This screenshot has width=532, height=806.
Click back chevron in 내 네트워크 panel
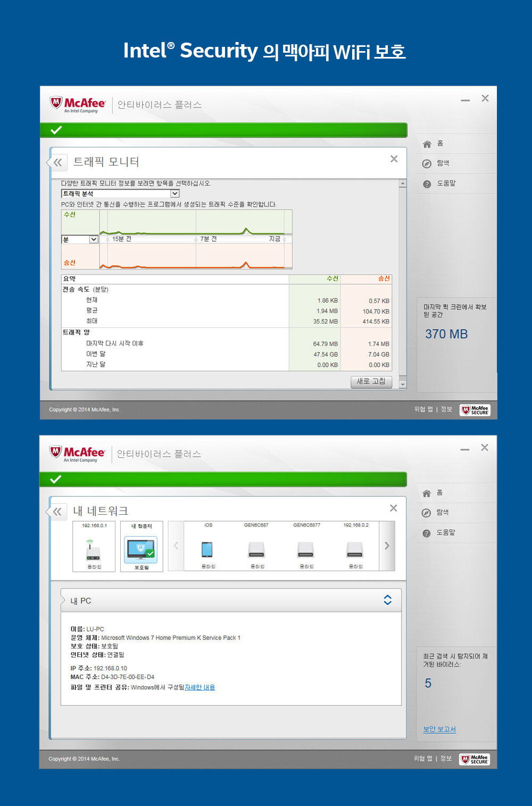tap(57, 512)
